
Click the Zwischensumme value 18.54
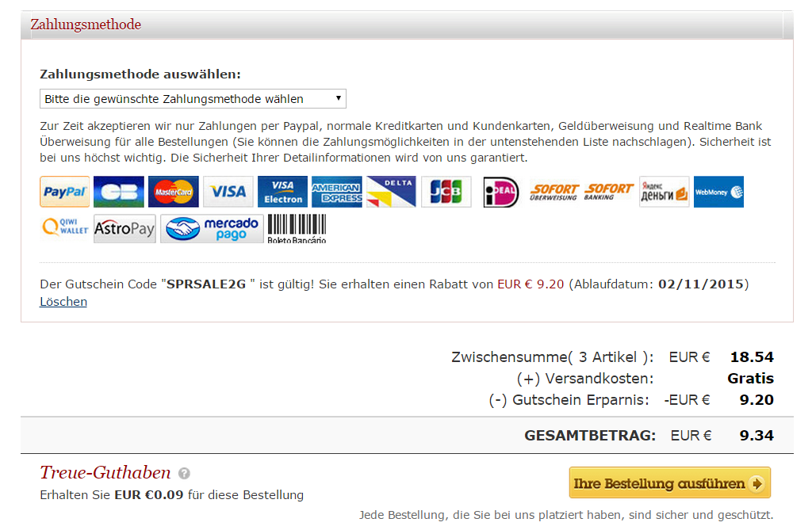[x=752, y=357]
